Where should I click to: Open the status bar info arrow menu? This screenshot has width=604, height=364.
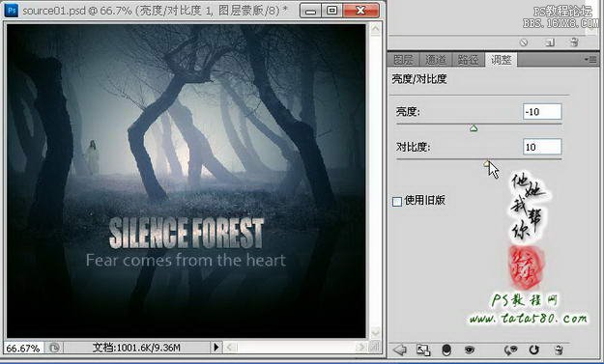(x=216, y=348)
